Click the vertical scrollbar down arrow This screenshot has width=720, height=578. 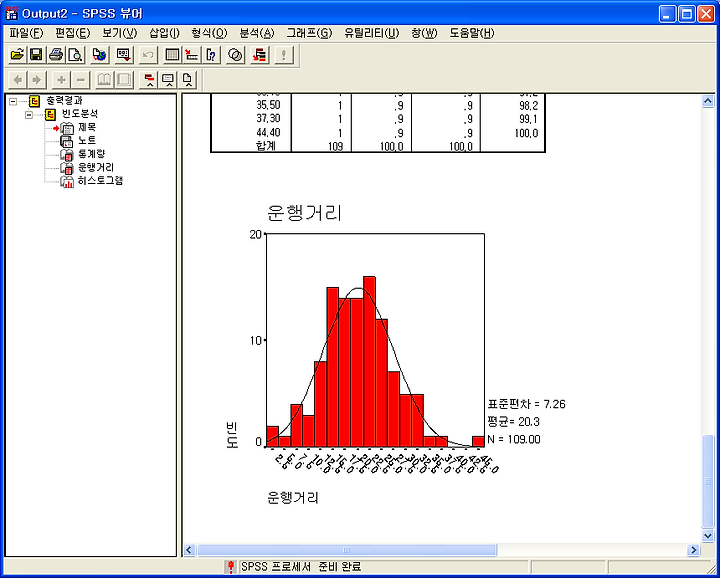point(708,535)
